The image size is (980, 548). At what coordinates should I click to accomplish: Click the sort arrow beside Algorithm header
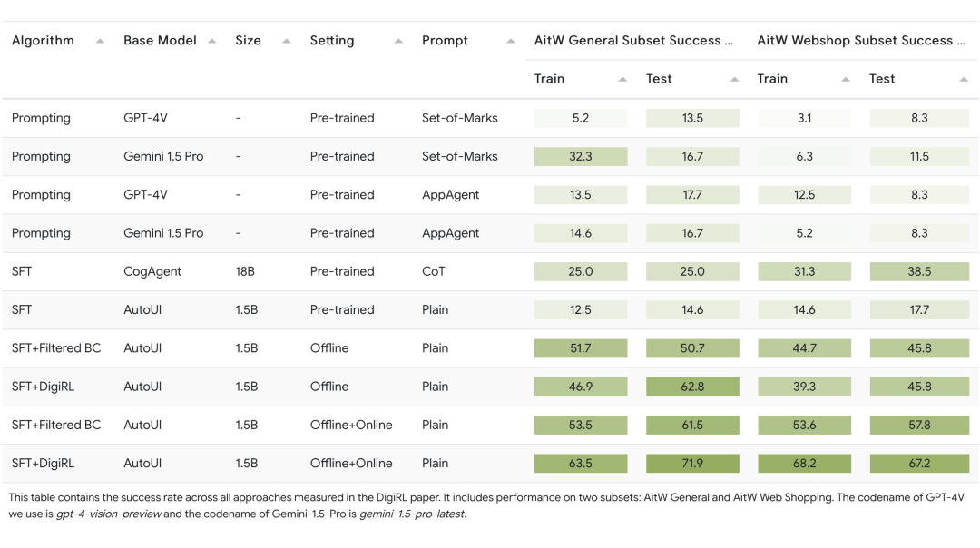point(100,41)
